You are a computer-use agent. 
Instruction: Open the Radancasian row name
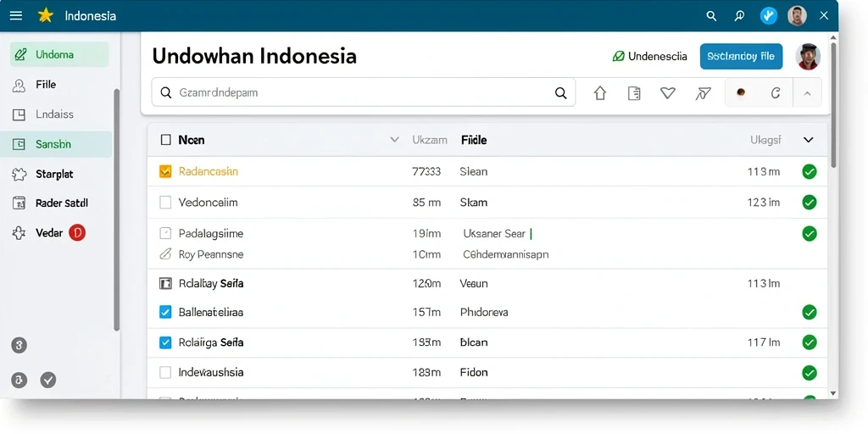coord(209,171)
